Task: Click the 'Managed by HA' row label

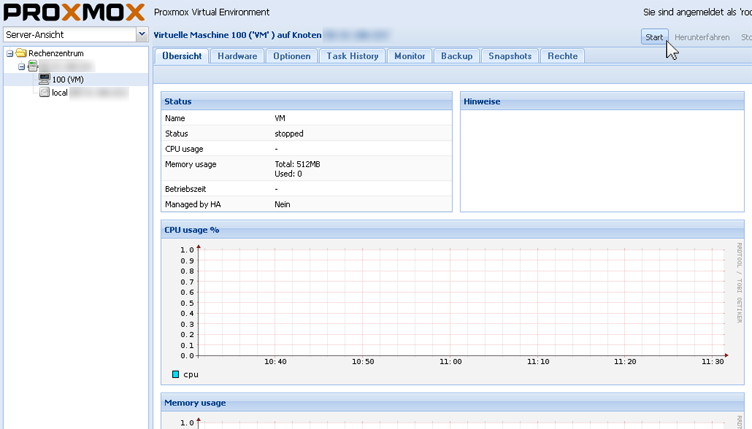Action: (x=193, y=204)
